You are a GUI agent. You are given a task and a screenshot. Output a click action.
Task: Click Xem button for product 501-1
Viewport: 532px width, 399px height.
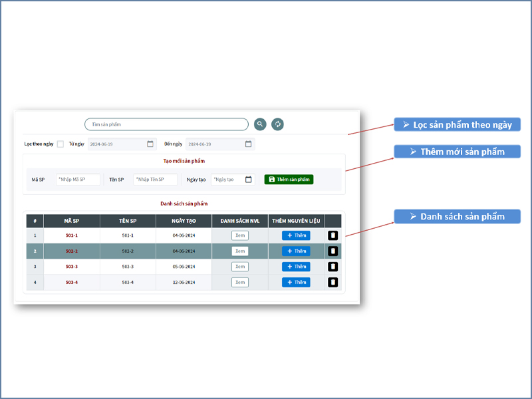point(240,235)
